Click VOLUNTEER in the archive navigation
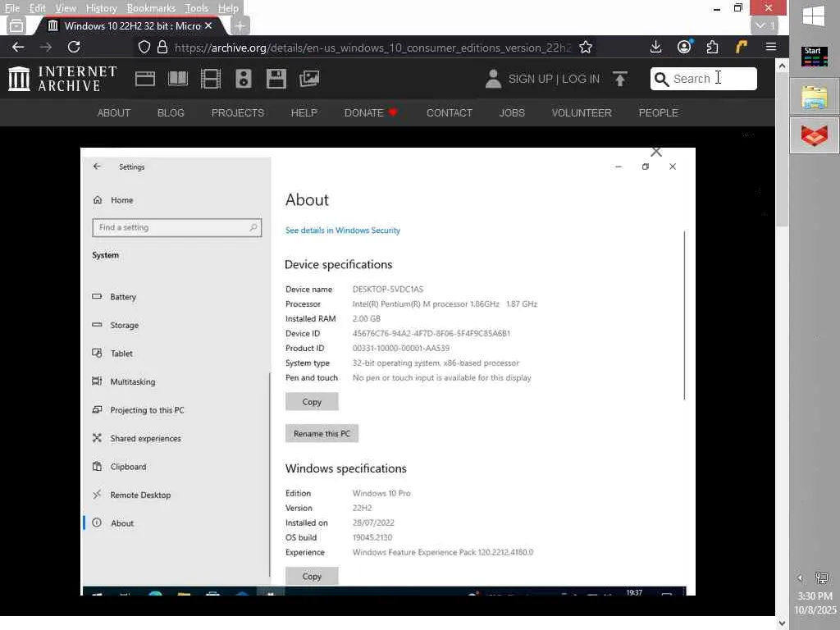This screenshot has width=840, height=630. pyautogui.click(x=582, y=113)
